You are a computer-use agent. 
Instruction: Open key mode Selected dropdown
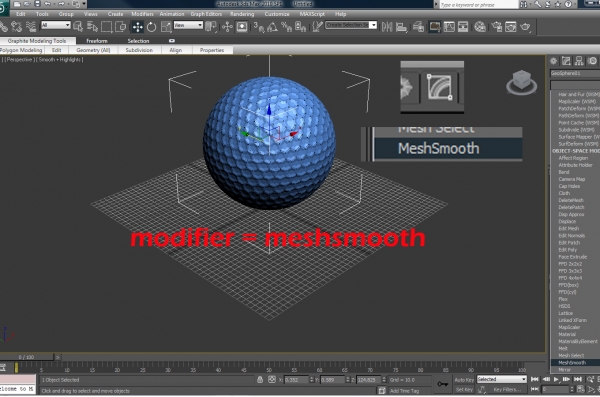point(502,379)
